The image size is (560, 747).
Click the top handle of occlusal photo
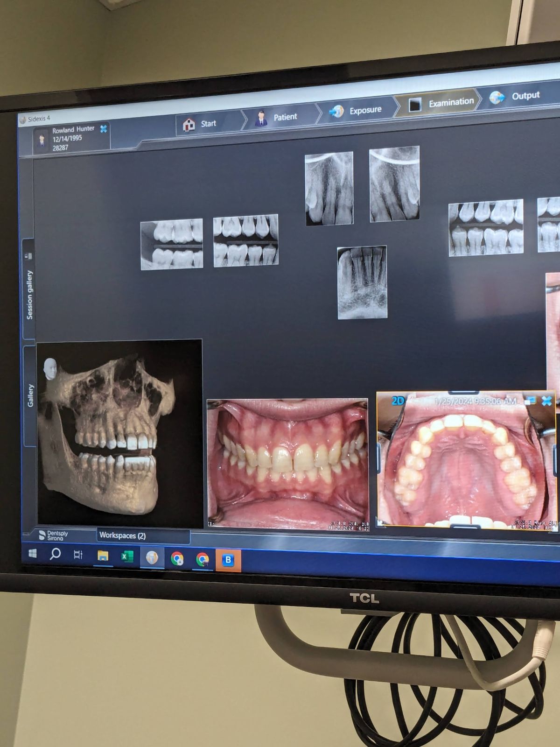463,393
